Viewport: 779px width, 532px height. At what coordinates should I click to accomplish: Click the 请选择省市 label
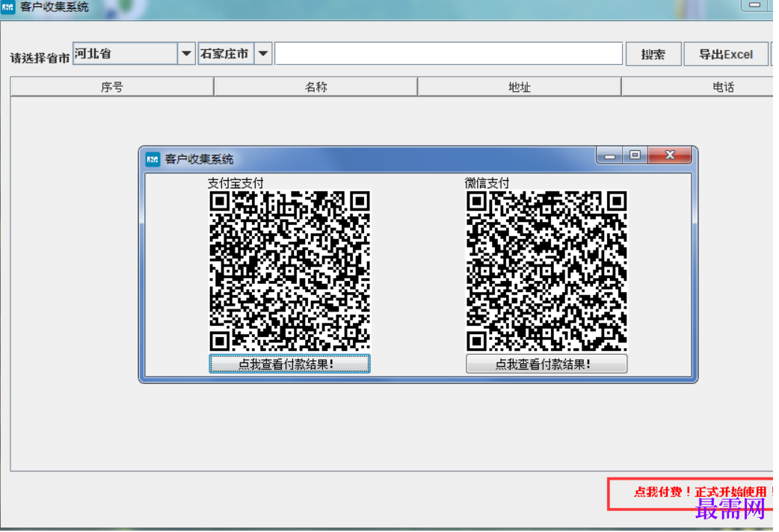(40, 58)
